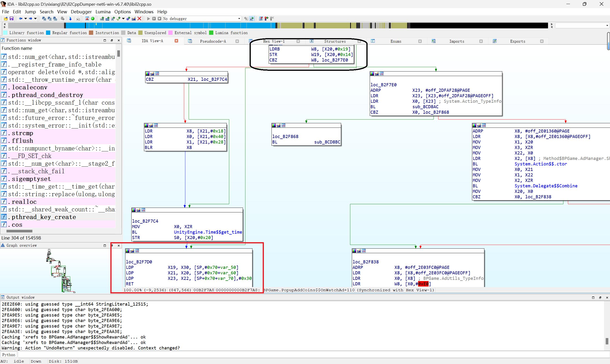The height and width of the screenshot is (364, 610).
Task: Float the Functions window panel
Action: 112,40
